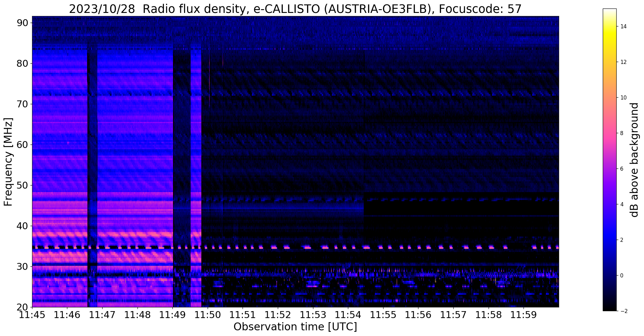Click the plot title mentioning e-CALLISTO AUSTRIA-OE3FLB
This screenshot has width=644, height=336.
(x=295, y=9)
